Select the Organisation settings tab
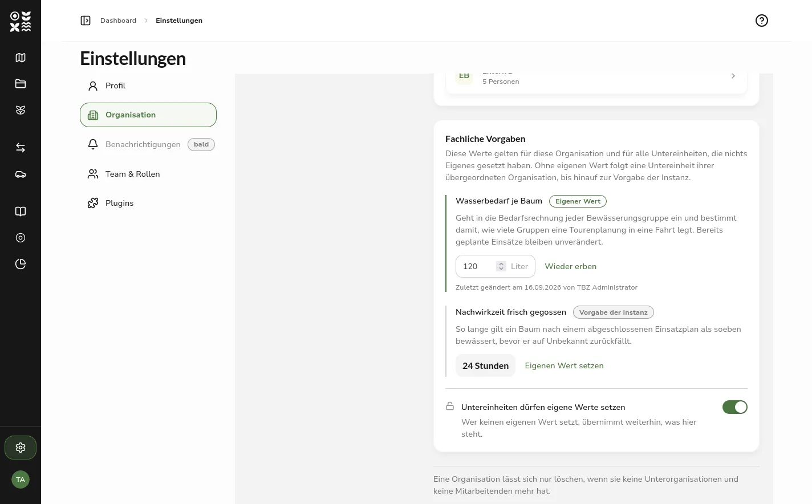The height and width of the screenshot is (504, 812). (x=148, y=115)
